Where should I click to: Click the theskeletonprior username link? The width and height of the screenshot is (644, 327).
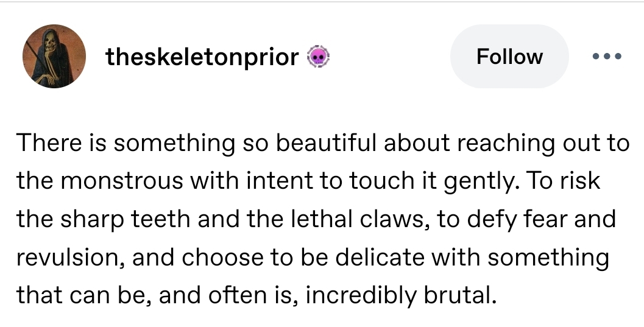click(x=202, y=57)
